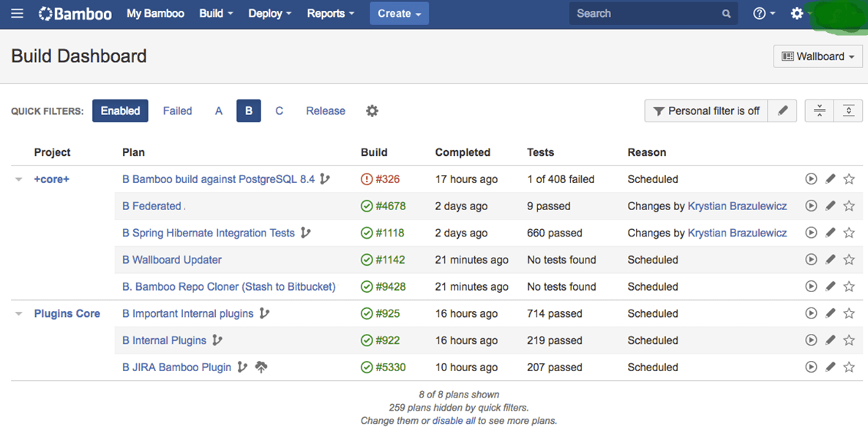Run the PostgreSQL 8.4 build plan
868x429 pixels.
pos(811,179)
